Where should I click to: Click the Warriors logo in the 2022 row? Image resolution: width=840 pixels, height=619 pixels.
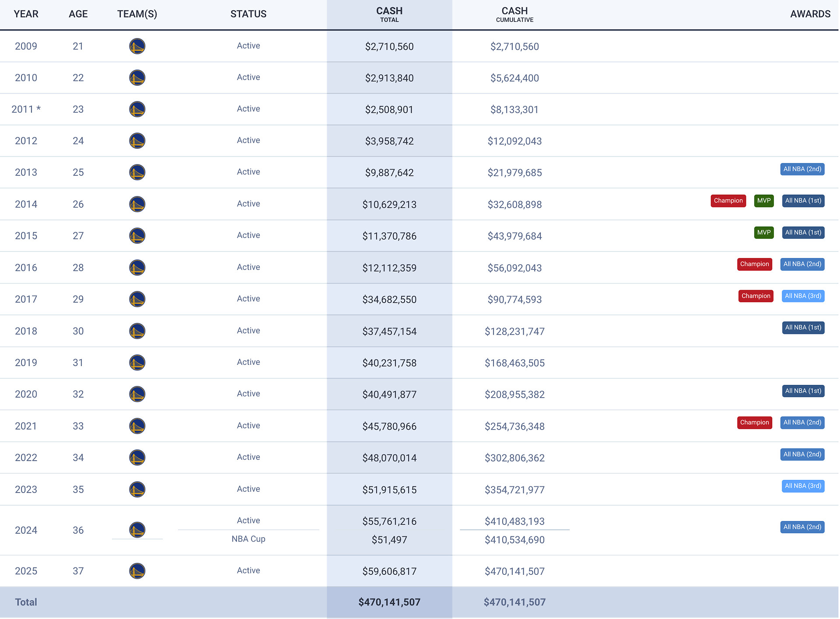[x=137, y=458]
